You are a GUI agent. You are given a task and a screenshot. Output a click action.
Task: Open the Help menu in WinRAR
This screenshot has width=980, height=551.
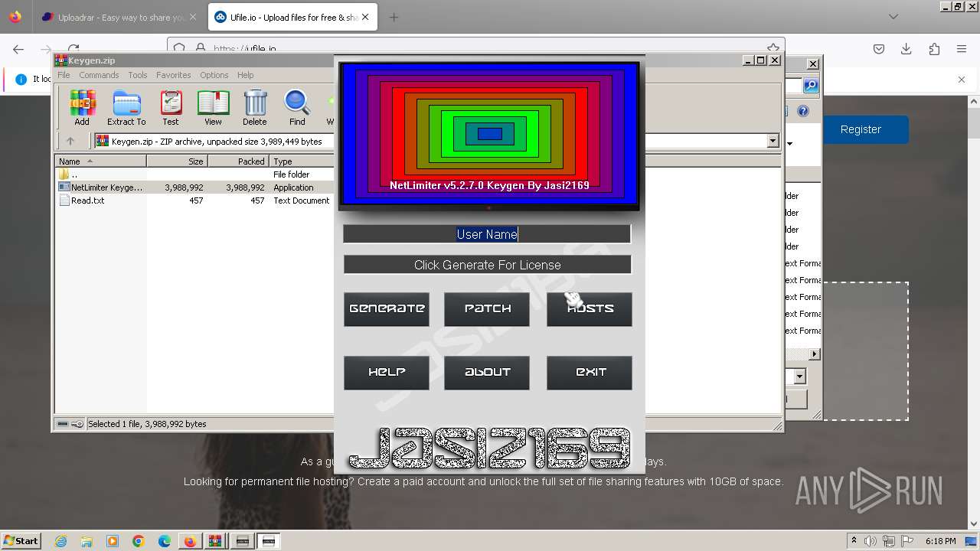click(x=245, y=75)
